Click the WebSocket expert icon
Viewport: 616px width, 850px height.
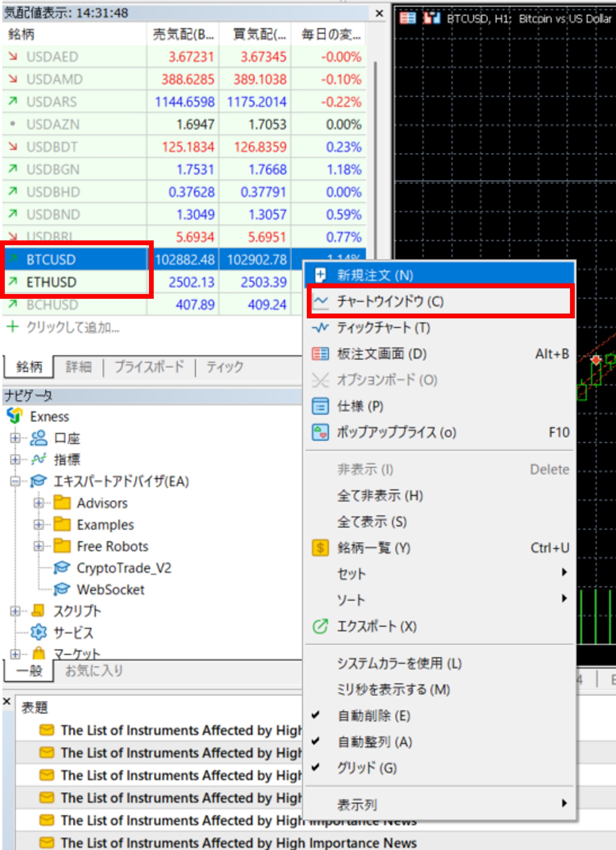click(62, 590)
